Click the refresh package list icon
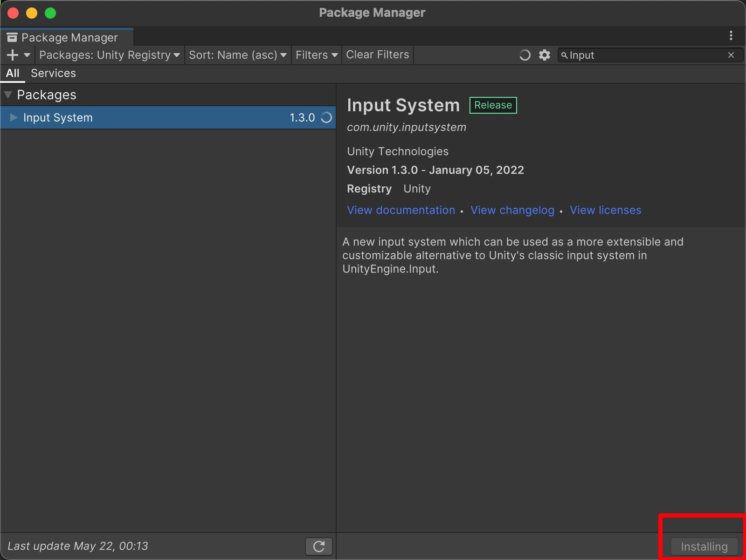This screenshot has height=560, width=746. coord(319,546)
